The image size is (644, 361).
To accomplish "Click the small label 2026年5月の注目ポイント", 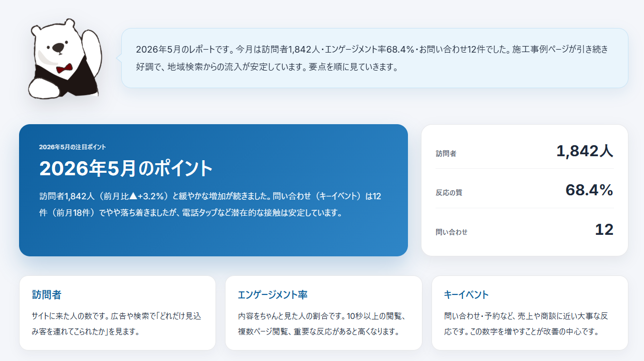I will tap(73, 147).
